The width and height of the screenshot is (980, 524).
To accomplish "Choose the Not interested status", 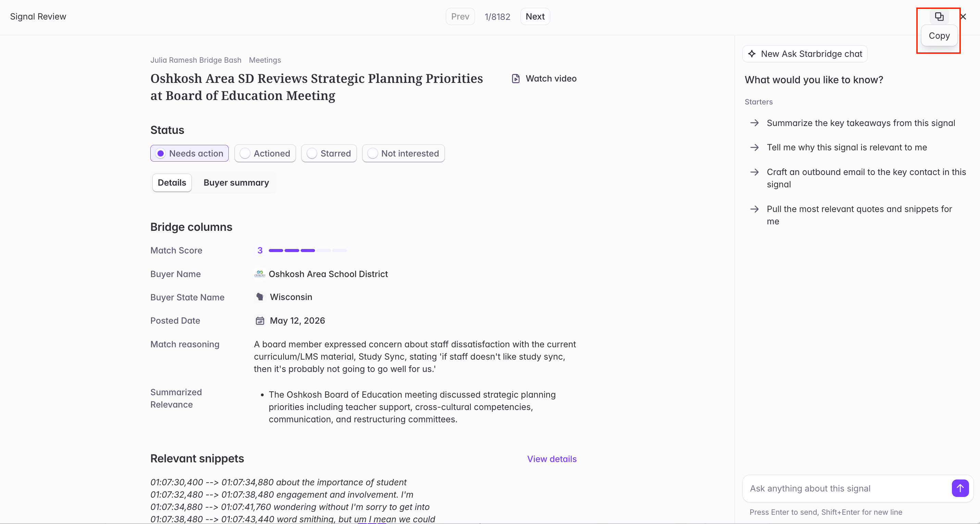I will [403, 153].
